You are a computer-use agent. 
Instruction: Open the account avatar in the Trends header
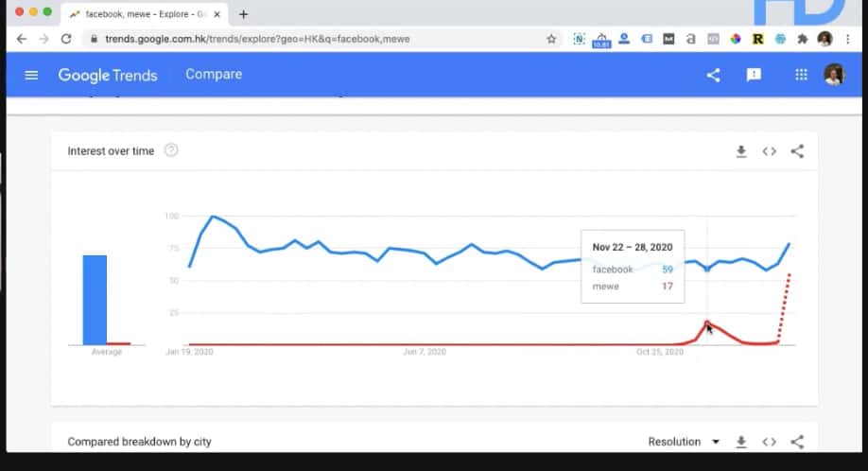tap(834, 74)
